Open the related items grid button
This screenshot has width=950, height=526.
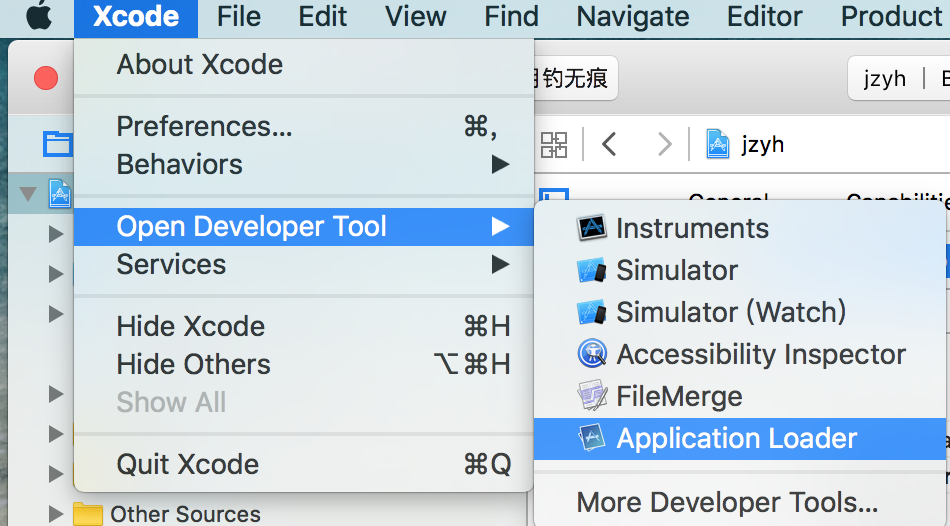554,144
